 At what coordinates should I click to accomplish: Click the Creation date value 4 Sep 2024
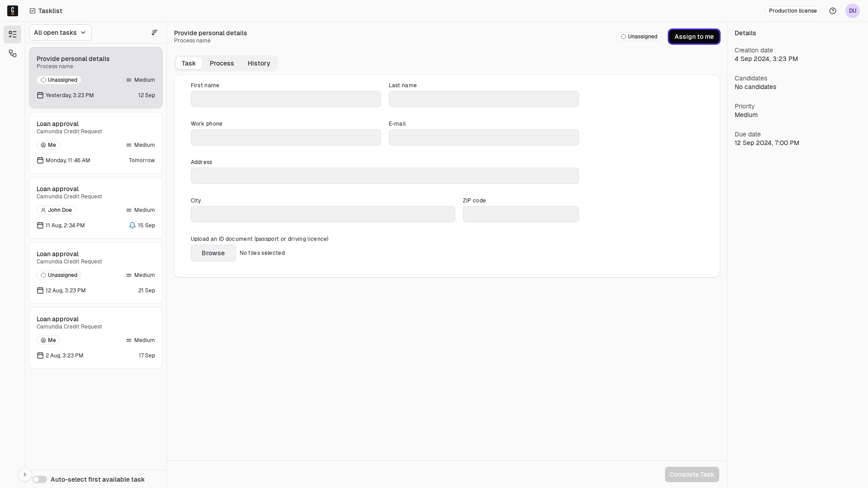point(766,59)
